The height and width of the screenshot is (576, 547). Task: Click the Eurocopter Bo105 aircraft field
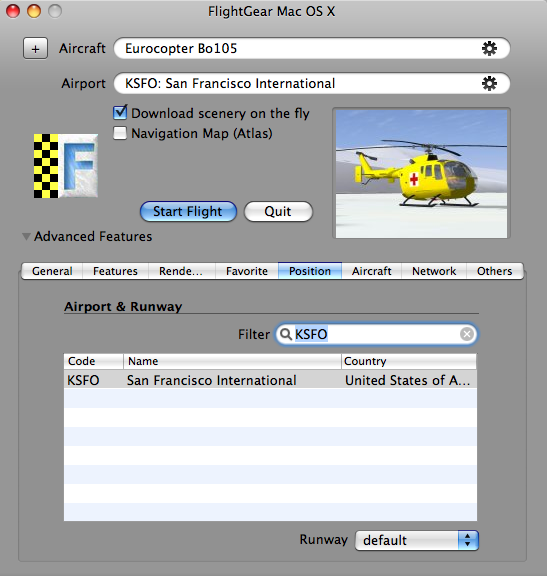click(x=312, y=48)
